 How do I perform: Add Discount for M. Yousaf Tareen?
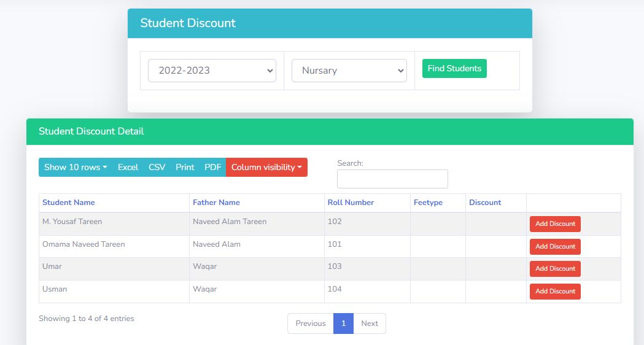point(555,224)
